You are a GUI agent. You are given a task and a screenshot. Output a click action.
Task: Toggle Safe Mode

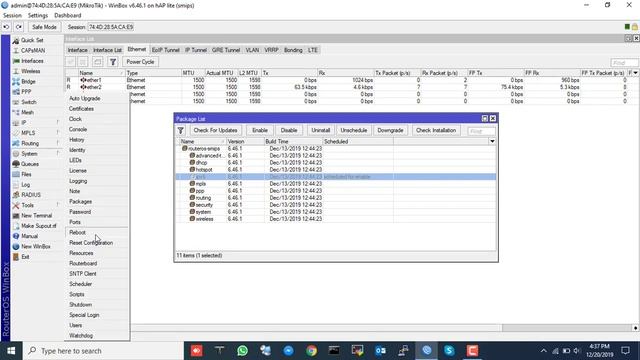[x=44, y=27]
